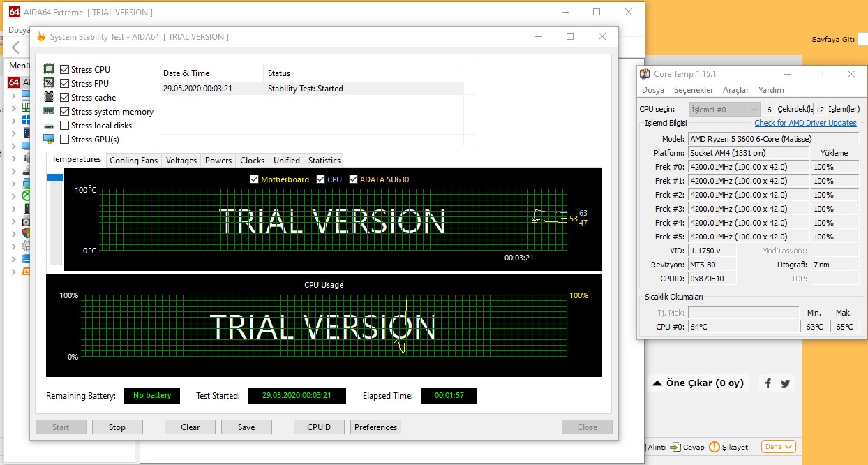Open Core Temp Yardım menu
Screen dimensions: 868x465
(x=771, y=90)
